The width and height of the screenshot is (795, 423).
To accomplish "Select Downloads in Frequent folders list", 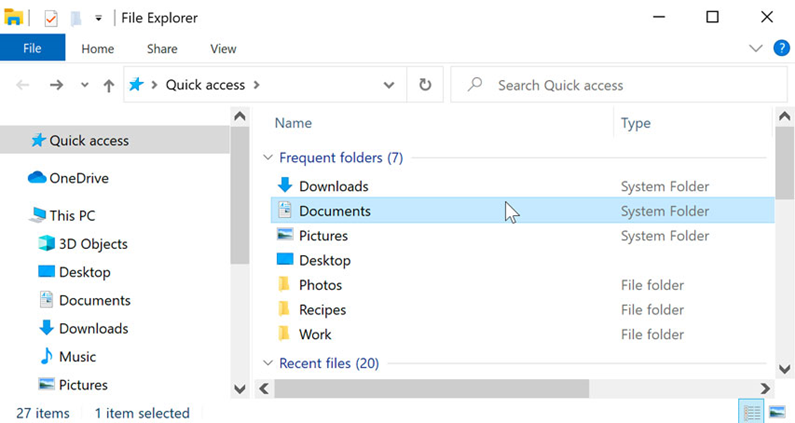I will coord(334,186).
